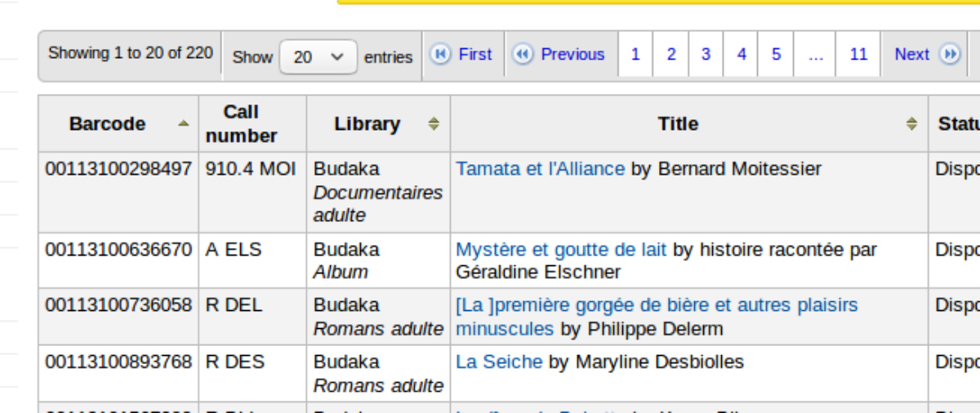Open Mystère et goutte de lait link
Viewport: 980px width, 413px height.
pyautogui.click(x=560, y=250)
